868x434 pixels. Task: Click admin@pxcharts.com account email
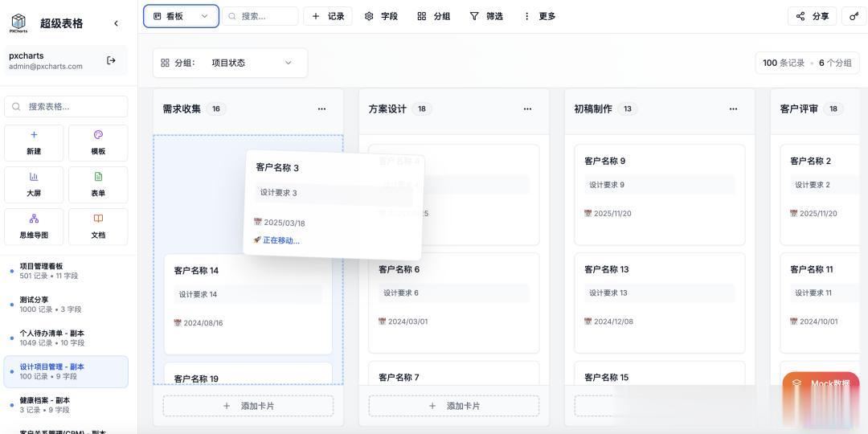(x=45, y=67)
